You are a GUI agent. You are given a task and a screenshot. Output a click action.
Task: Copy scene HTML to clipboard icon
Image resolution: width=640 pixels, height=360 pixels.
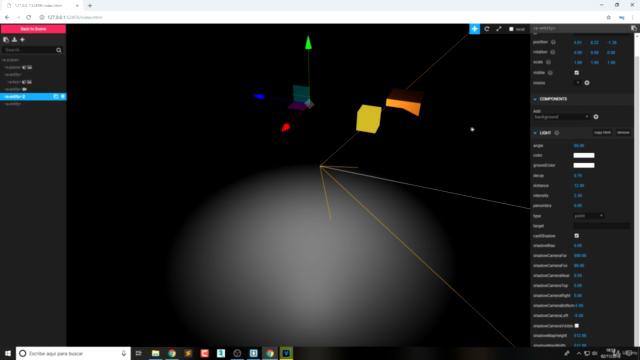[x=6, y=40]
